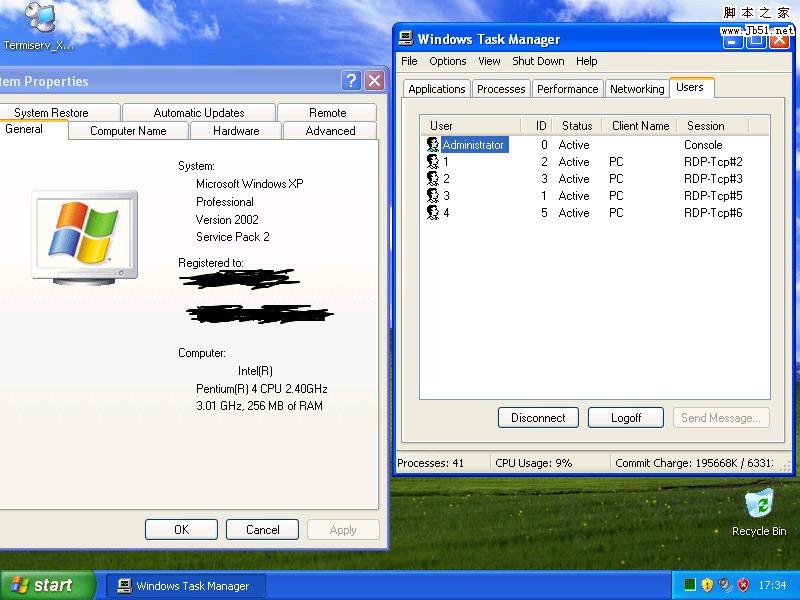Click 'Processes: 41' in the status bar
The height and width of the screenshot is (600, 800).
point(431,463)
